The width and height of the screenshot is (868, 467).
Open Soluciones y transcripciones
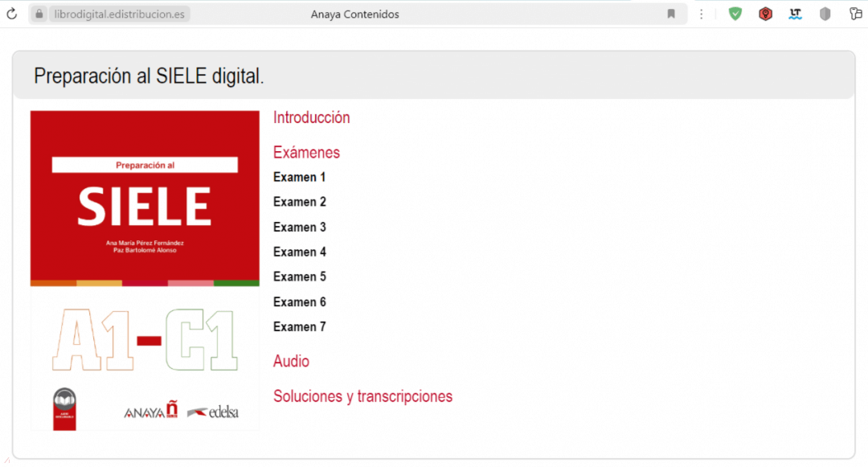pos(362,396)
